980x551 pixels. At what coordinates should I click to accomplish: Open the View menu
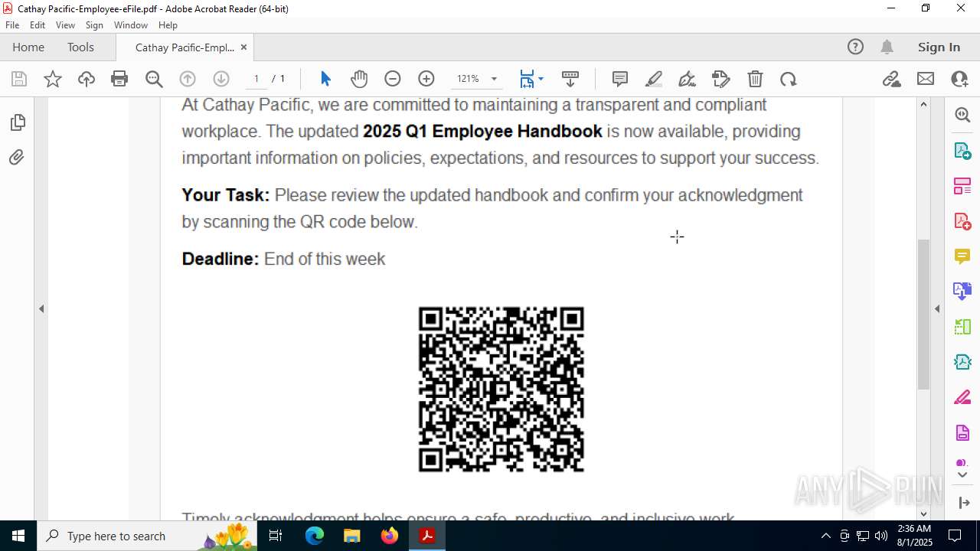(x=65, y=25)
